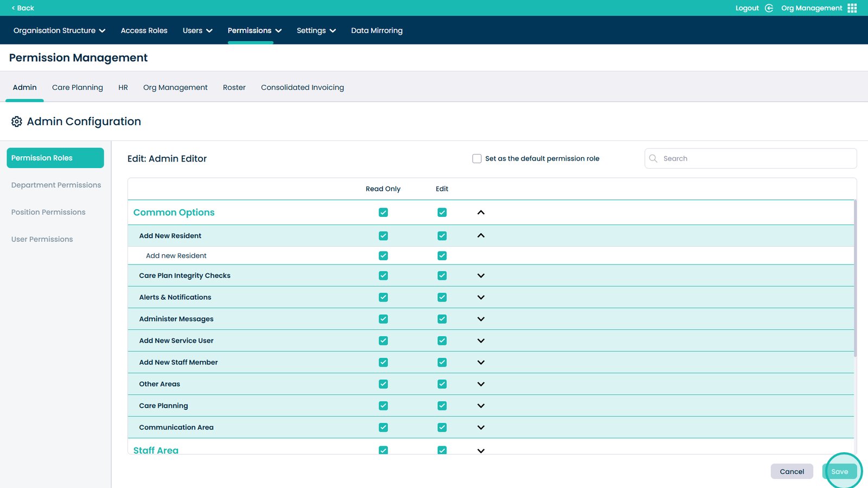Click the magnifier icon in Search box
This screenshot has height=488, width=868.
[653, 158]
